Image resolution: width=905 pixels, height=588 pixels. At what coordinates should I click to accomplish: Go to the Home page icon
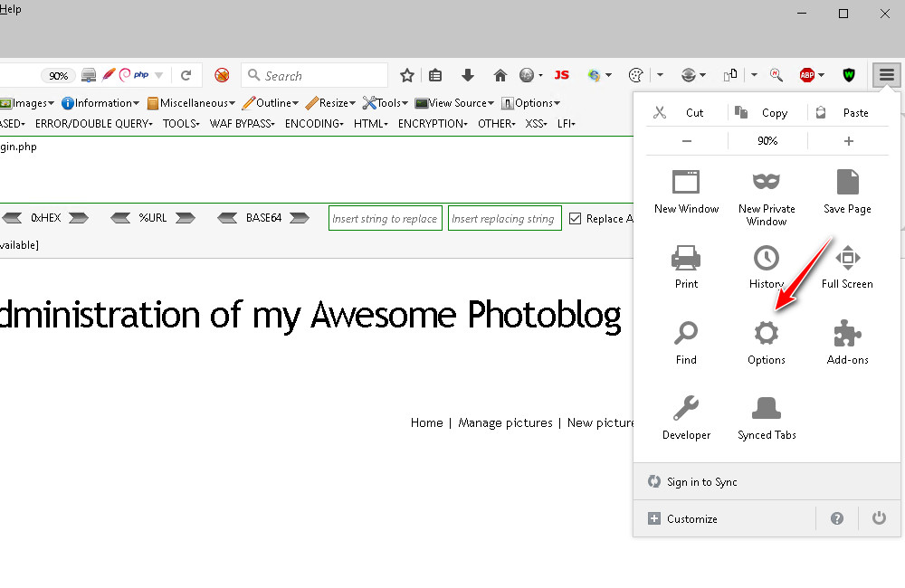[500, 75]
